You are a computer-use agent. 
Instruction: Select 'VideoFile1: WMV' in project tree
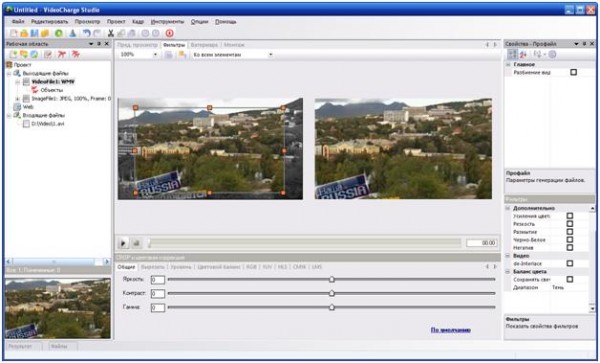pos(53,81)
